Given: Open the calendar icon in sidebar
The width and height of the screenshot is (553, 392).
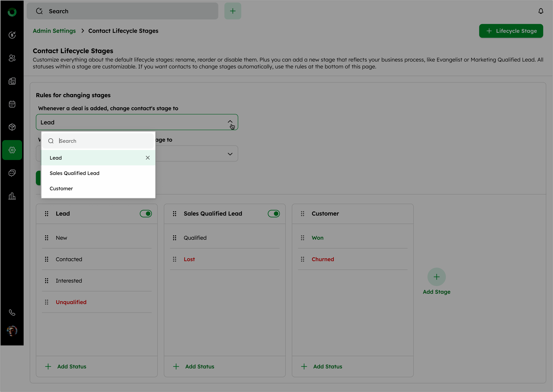Looking at the screenshot, I should coord(12,104).
